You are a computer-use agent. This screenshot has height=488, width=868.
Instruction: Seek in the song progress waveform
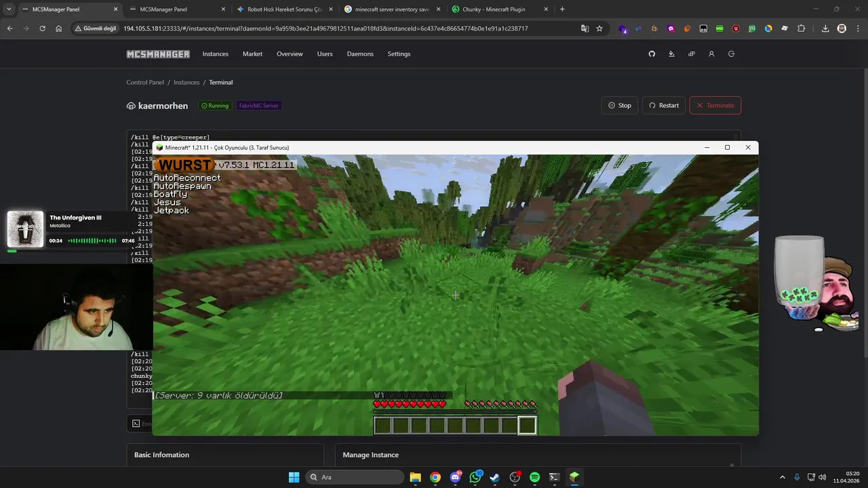pyautogui.click(x=92, y=241)
